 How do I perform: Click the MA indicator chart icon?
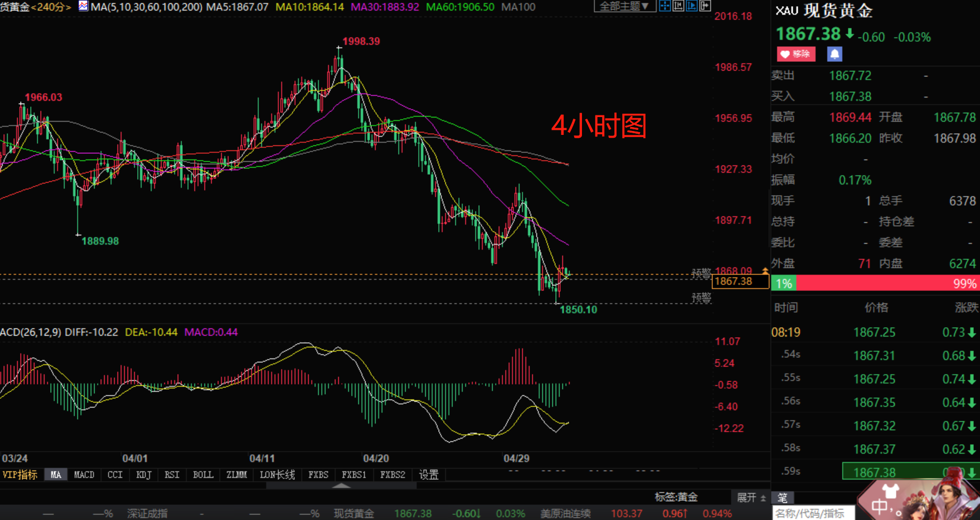tap(83, 6)
